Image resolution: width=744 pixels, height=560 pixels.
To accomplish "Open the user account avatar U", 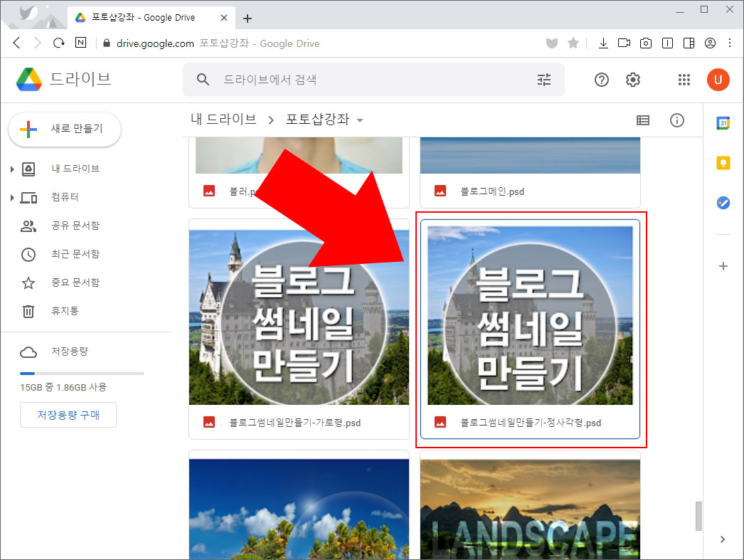I will (718, 80).
